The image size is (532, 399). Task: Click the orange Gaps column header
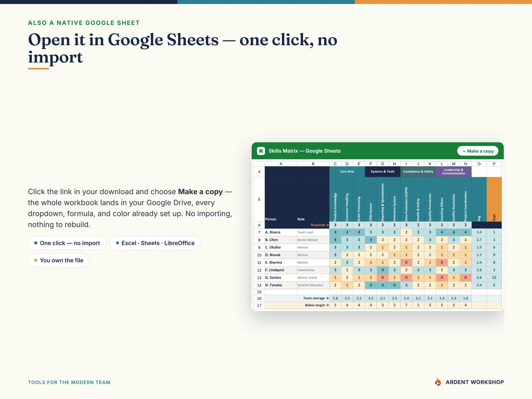tap(494, 199)
